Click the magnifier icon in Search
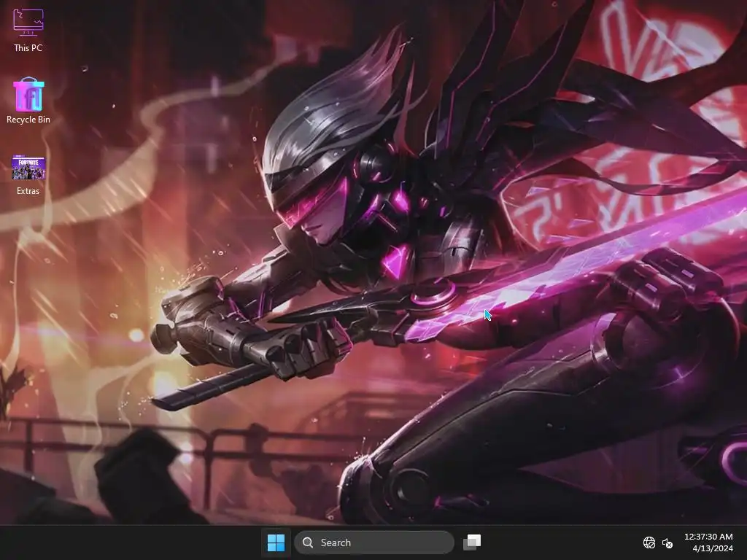Screen dimensions: 747x560 coord(308,542)
